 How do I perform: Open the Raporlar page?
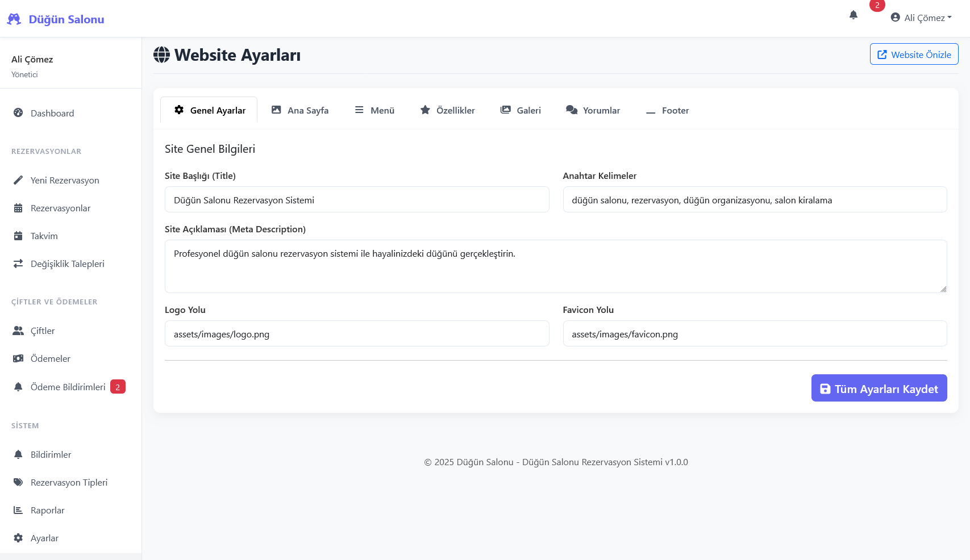pyautogui.click(x=47, y=510)
